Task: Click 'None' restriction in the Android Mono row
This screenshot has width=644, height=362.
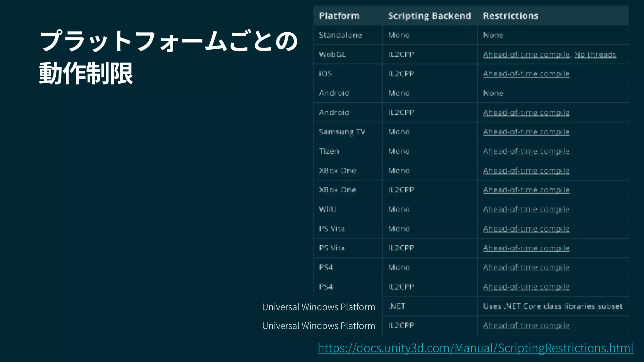Action: pyautogui.click(x=493, y=93)
